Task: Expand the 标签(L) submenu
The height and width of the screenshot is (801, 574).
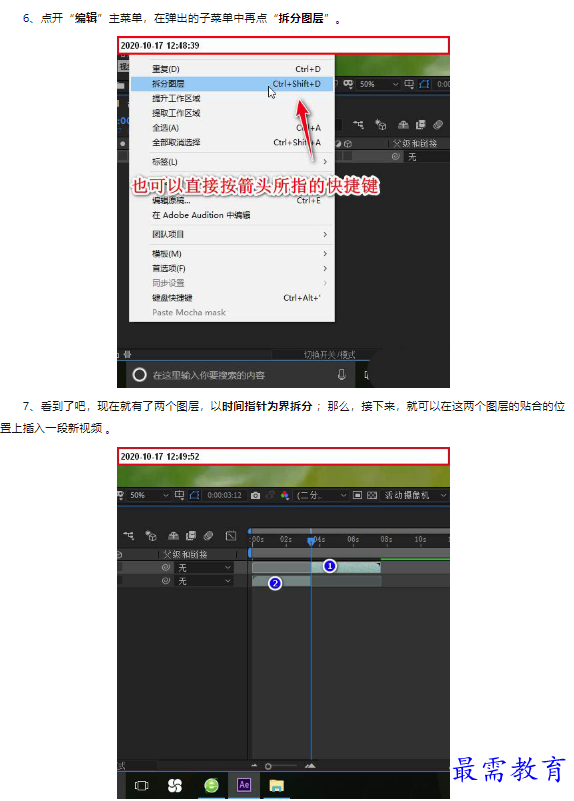Action: tap(232, 162)
